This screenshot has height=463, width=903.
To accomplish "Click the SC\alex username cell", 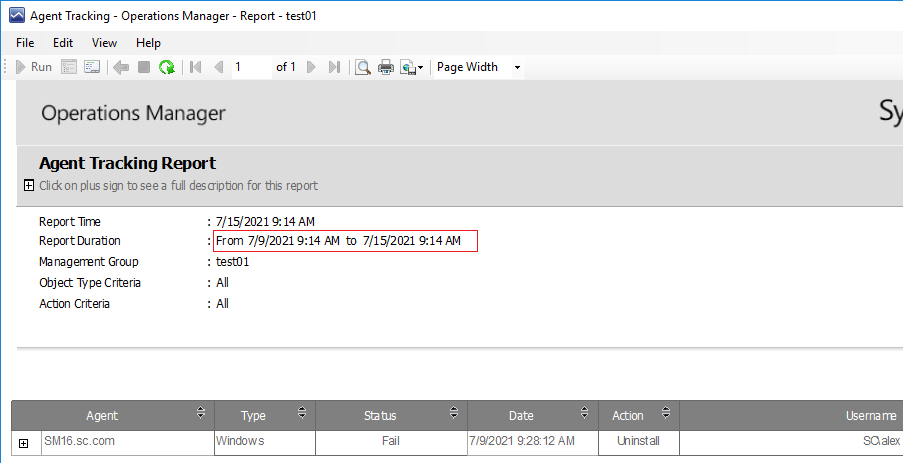I will coord(791,443).
